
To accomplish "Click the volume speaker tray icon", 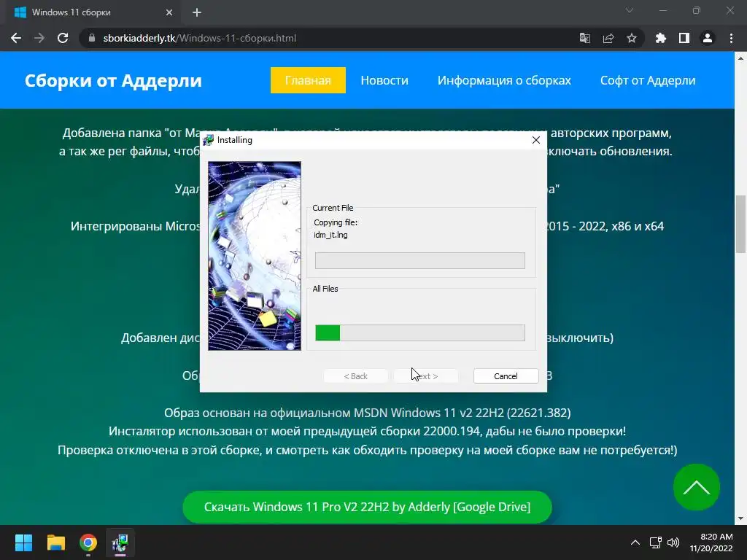I will click(673, 542).
